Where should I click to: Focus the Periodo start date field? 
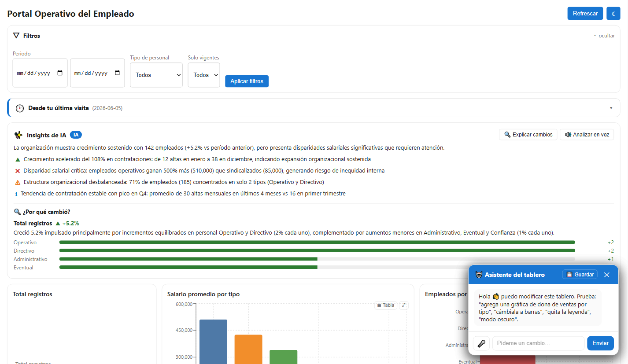(x=40, y=73)
